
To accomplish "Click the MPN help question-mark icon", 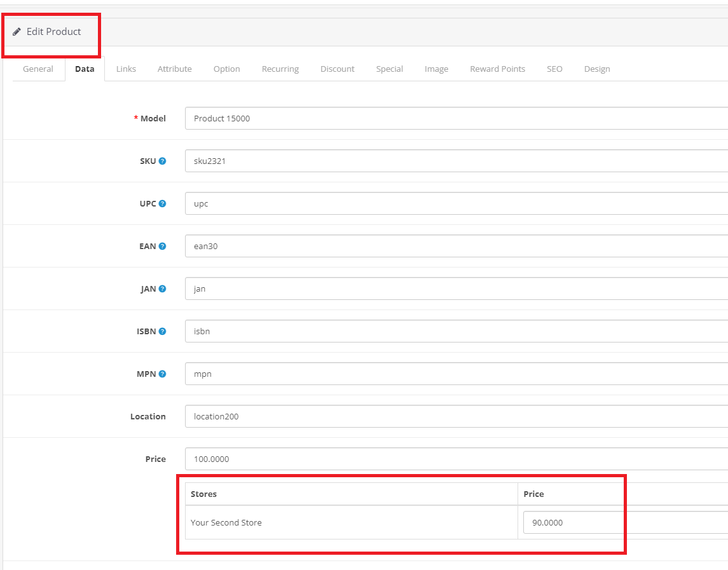I will 162,374.
